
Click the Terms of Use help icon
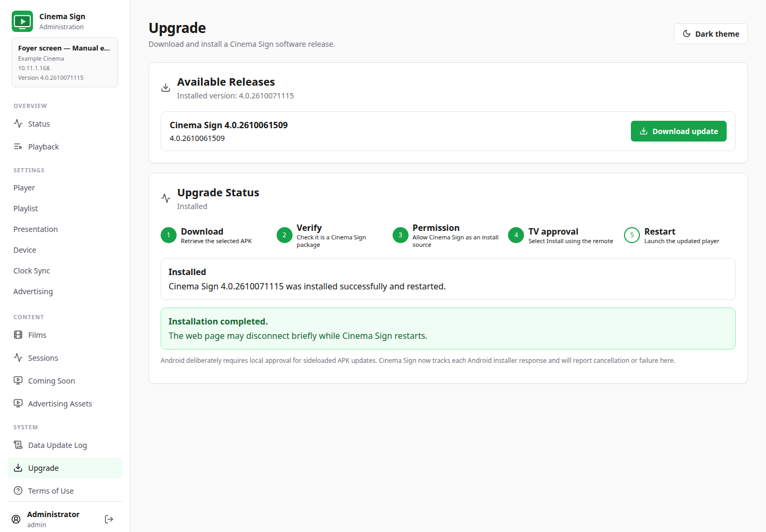[x=18, y=491]
